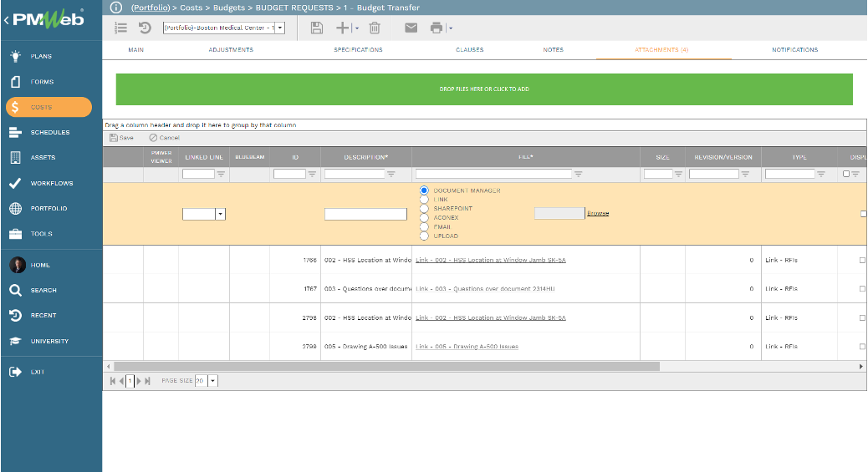Go to the next page arrow in pager
Image resolution: width=868 pixels, height=472 pixels.
pyautogui.click(x=139, y=381)
